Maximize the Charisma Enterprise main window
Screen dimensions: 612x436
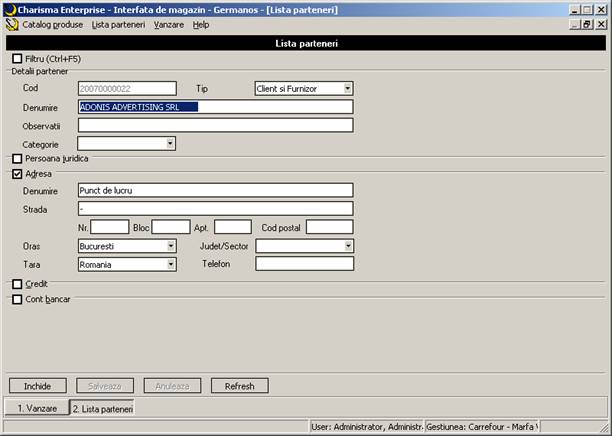pyautogui.click(x=587, y=10)
